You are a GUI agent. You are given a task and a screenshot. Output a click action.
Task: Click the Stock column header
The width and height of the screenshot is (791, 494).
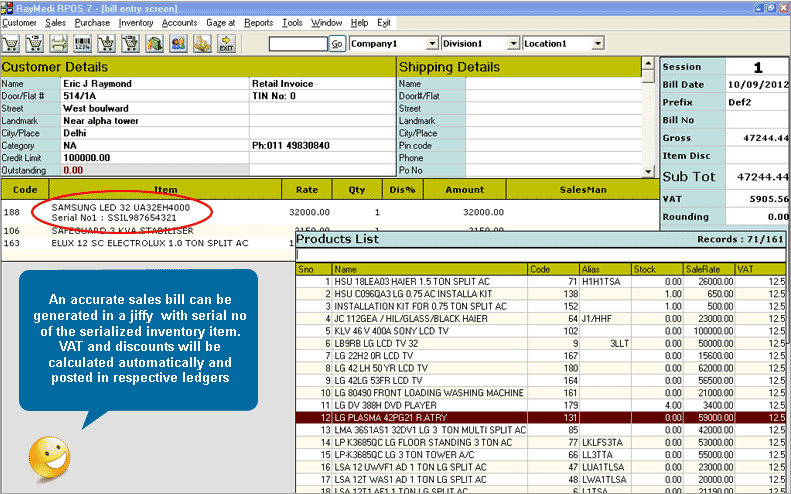coord(657,269)
